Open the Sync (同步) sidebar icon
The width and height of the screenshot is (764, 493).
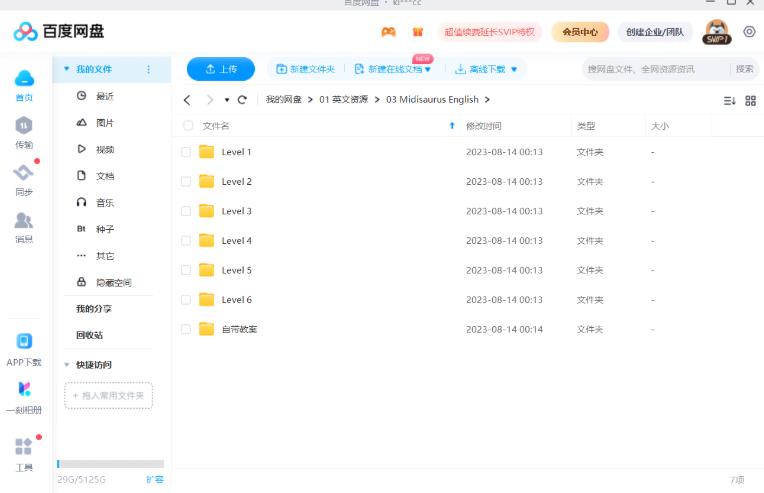pyautogui.click(x=23, y=172)
